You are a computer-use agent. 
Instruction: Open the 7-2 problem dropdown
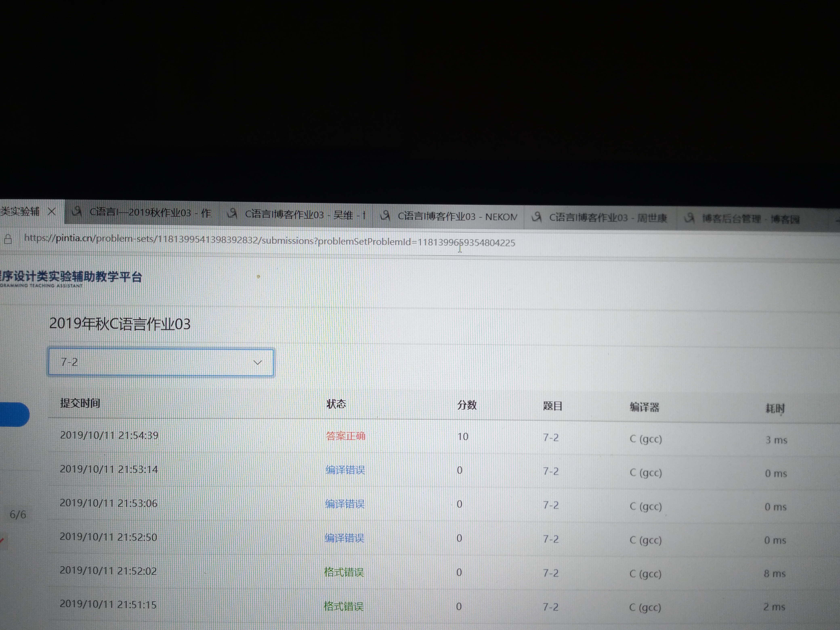coord(161,362)
